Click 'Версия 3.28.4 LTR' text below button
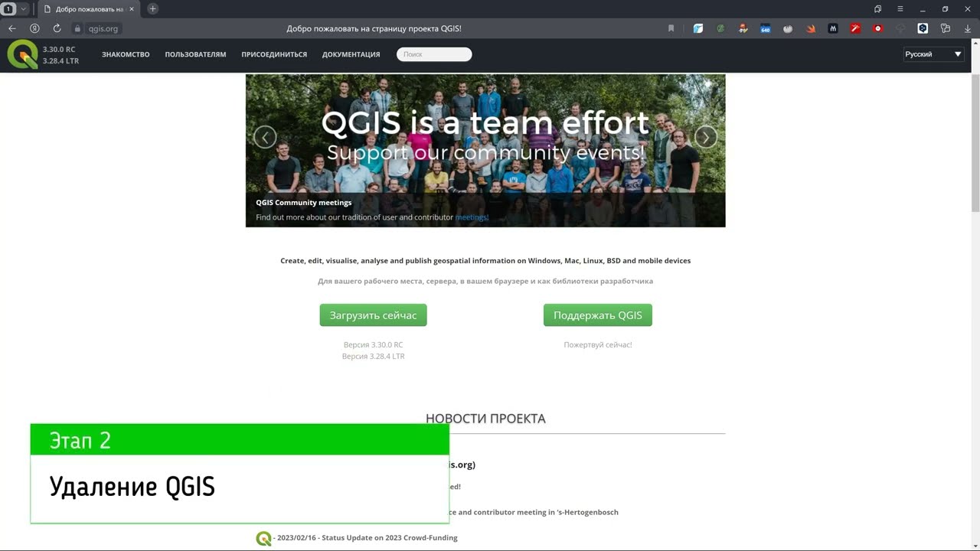 point(373,357)
